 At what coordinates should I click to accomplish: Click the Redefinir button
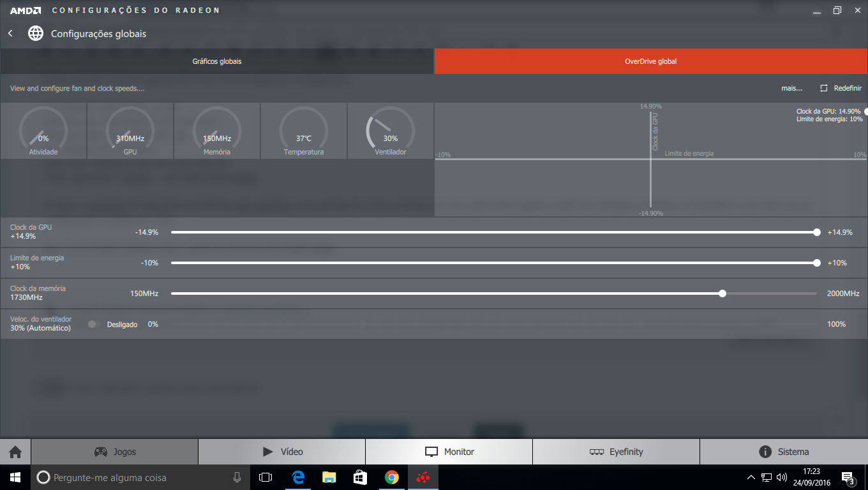coord(841,89)
